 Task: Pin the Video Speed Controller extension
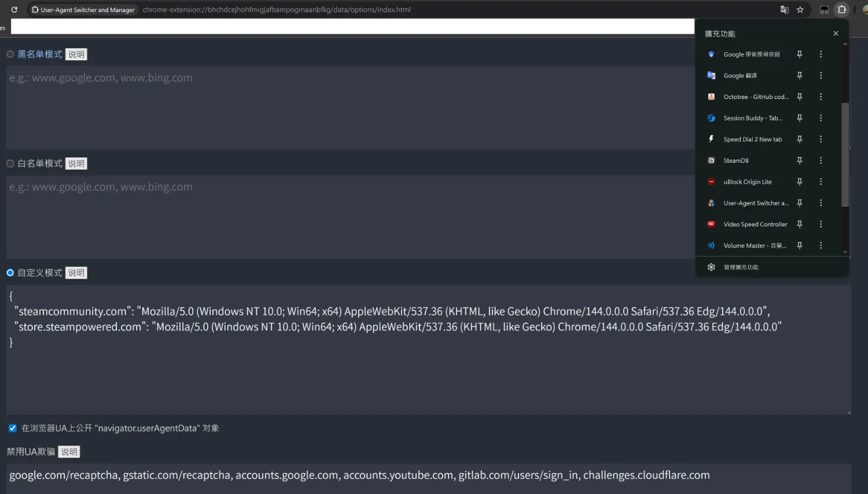[799, 224]
